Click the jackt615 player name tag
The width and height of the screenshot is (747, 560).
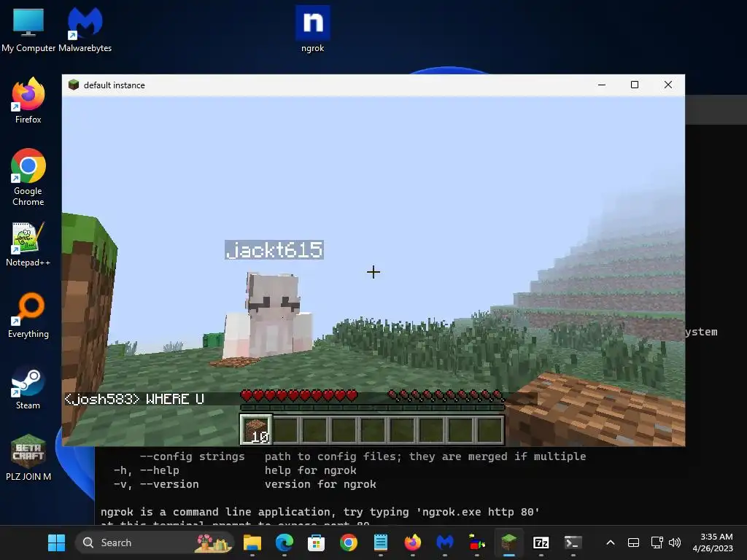pyautogui.click(x=274, y=249)
